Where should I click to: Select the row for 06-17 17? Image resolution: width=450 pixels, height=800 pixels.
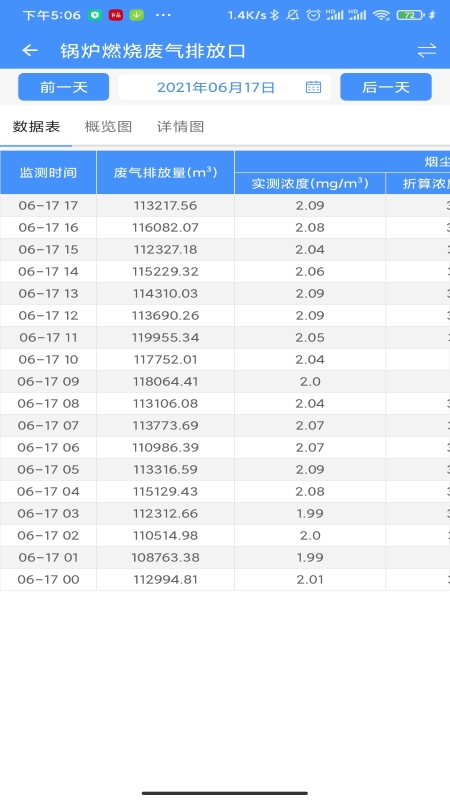[225, 206]
